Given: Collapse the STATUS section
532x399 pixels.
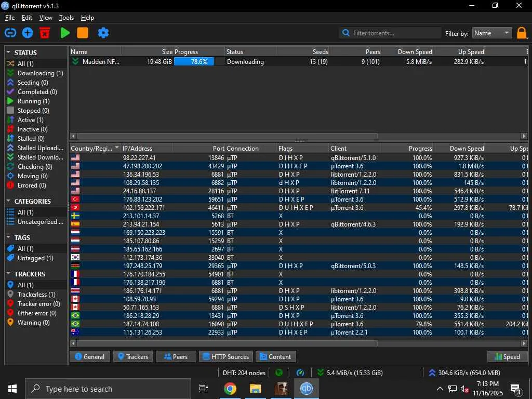Looking at the screenshot, I should coord(8,52).
